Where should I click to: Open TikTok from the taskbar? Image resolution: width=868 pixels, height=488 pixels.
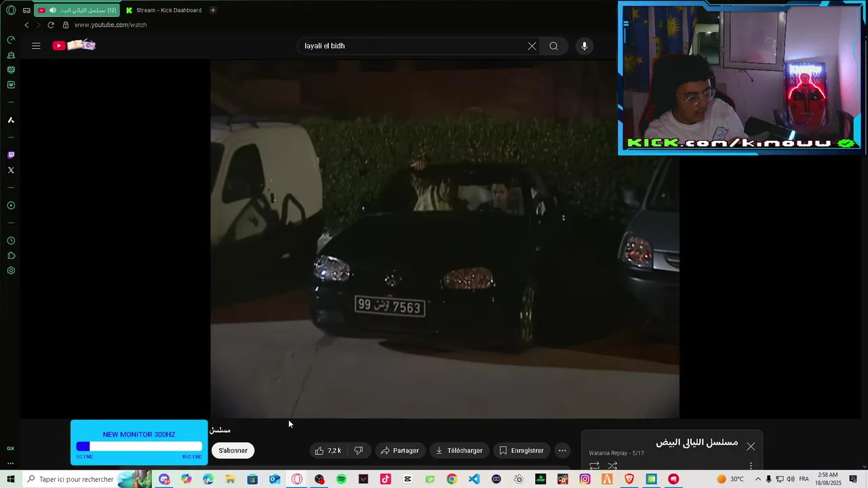(385, 479)
